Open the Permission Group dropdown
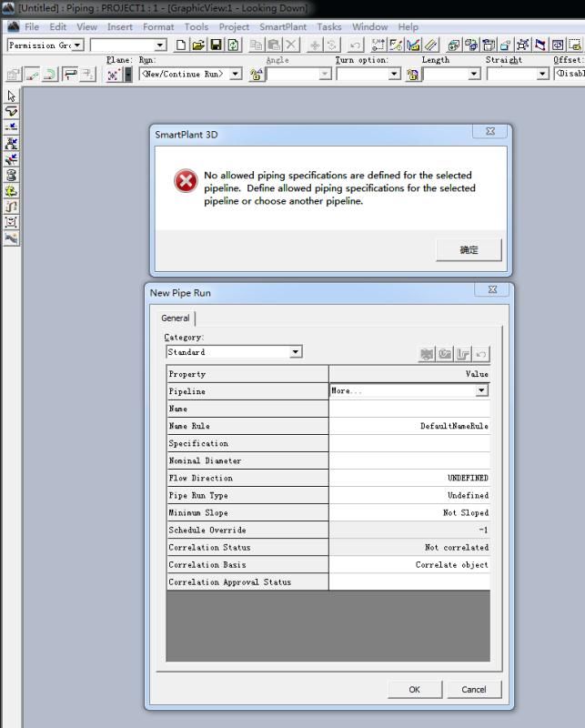This screenshot has height=728, width=585. (77, 45)
